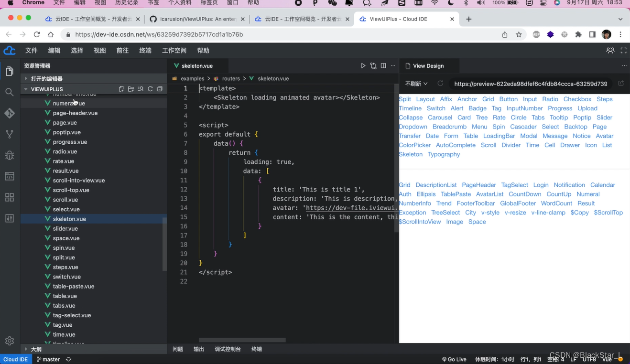Open the 历史记录 menu in macOS menu bar

[x=127, y=3]
